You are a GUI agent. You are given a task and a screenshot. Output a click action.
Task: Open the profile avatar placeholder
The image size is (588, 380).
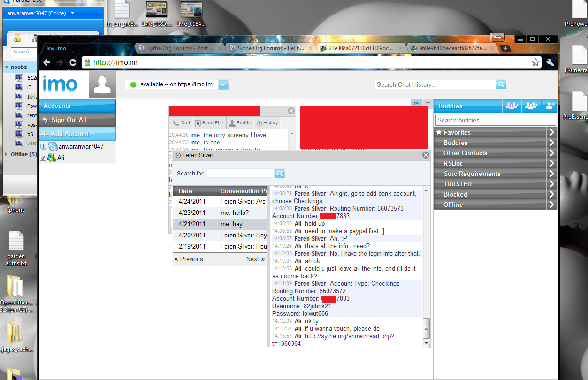pos(102,85)
